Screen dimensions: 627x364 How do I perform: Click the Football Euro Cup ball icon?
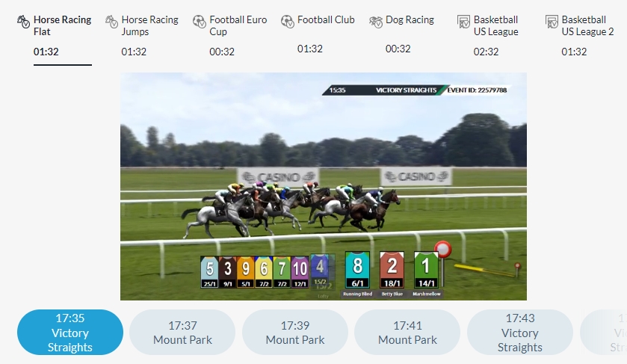coord(199,22)
